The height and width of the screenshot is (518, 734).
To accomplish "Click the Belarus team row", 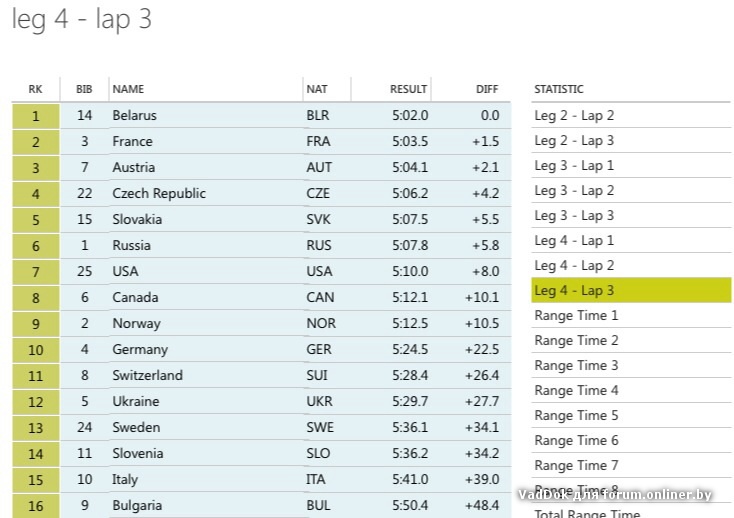I will (x=135, y=116).
